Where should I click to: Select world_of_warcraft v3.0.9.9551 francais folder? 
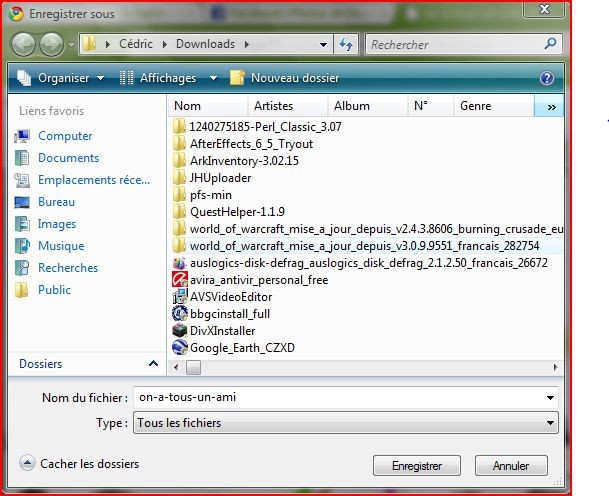[x=364, y=246]
